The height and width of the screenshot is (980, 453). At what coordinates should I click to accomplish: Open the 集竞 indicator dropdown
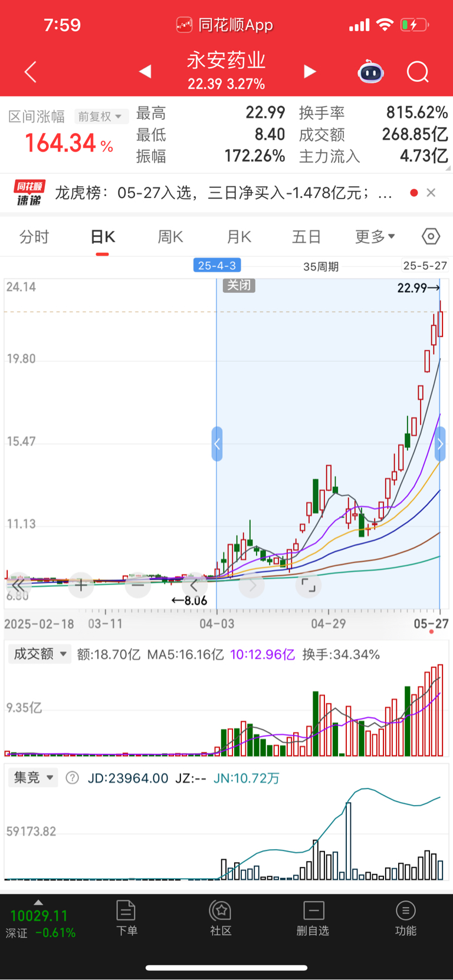(x=33, y=778)
